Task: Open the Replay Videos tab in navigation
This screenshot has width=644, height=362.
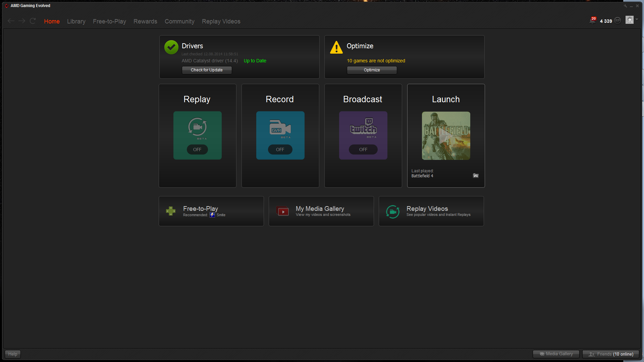Action: [x=221, y=21]
